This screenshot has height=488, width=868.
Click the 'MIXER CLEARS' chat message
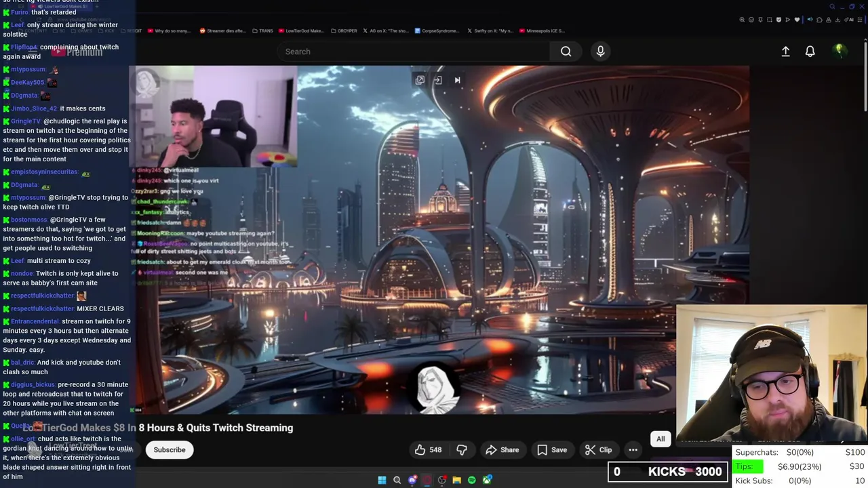(x=100, y=308)
